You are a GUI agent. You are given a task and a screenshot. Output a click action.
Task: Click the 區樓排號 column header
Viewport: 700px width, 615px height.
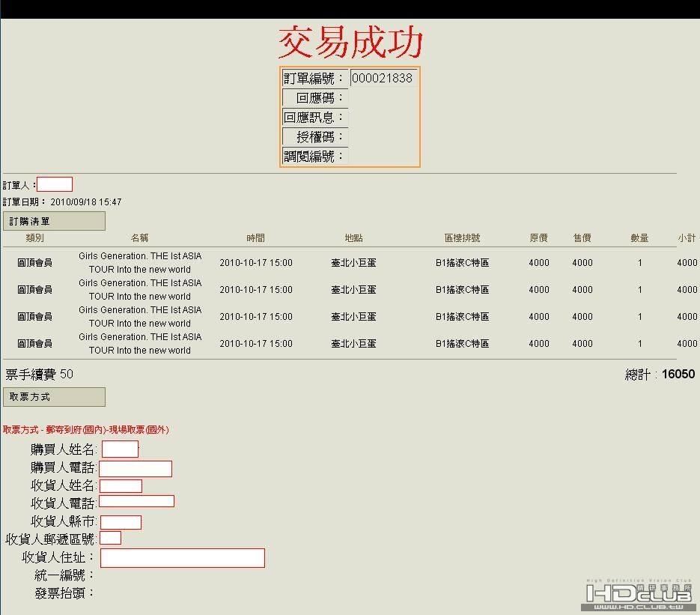(x=462, y=237)
